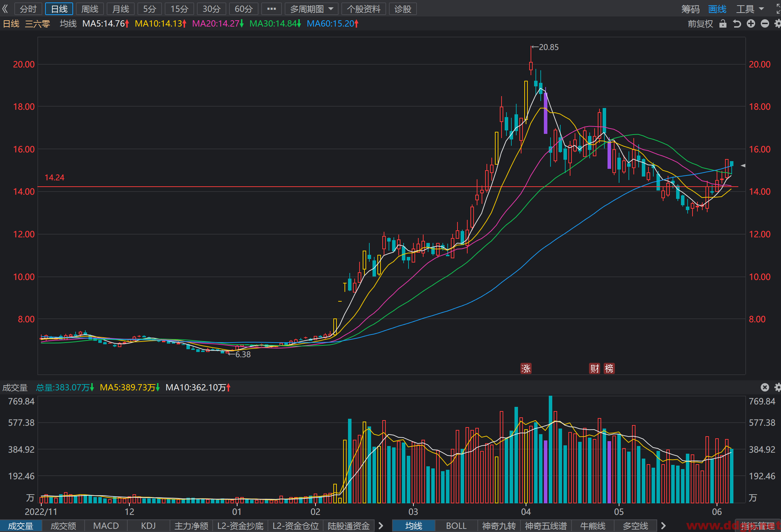Viewport: 781px width, 532px height.
Task: Toggle the 前复权 adjustment setting
Action: coord(700,24)
